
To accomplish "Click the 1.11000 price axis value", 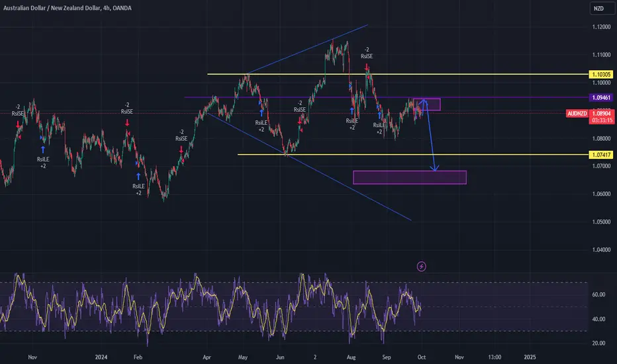I will click(601, 55).
